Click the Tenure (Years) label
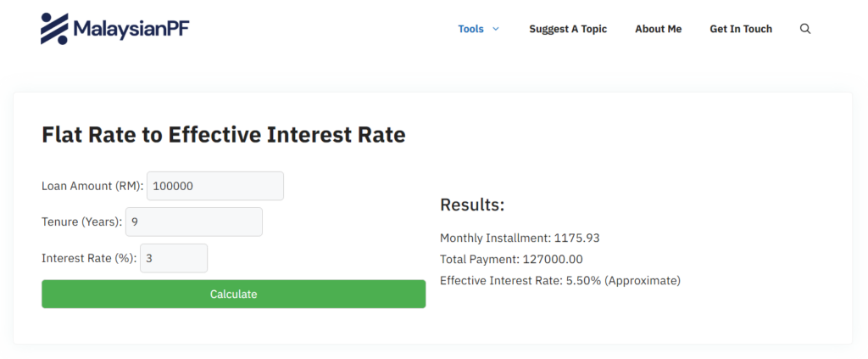Viewport: 868px width, 359px height. 81,222
